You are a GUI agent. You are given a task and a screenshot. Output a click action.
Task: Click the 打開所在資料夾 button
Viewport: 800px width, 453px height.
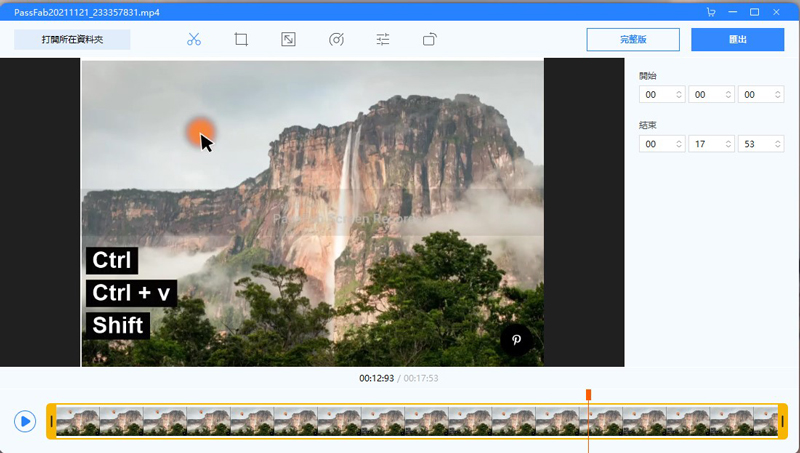point(72,40)
